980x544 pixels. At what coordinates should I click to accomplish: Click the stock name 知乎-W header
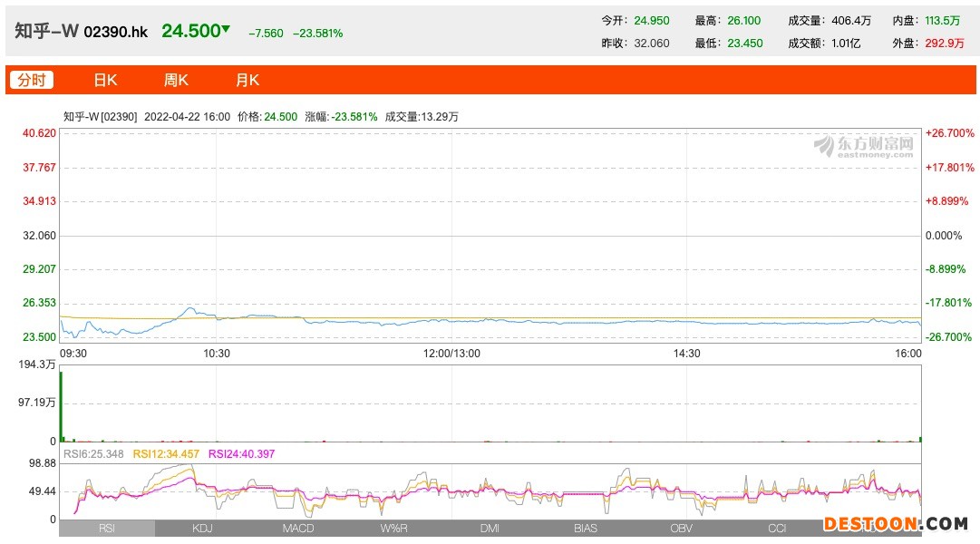click(45, 31)
